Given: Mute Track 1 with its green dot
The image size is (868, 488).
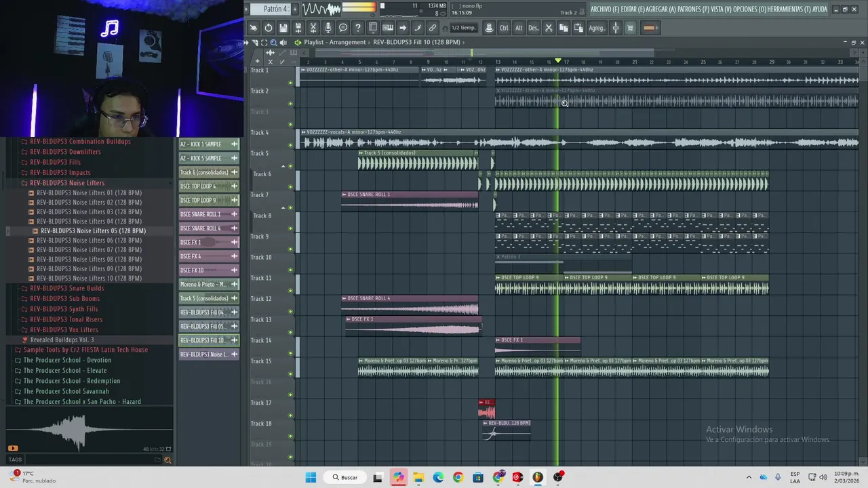Looking at the screenshot, I should [x=291, y=83].
